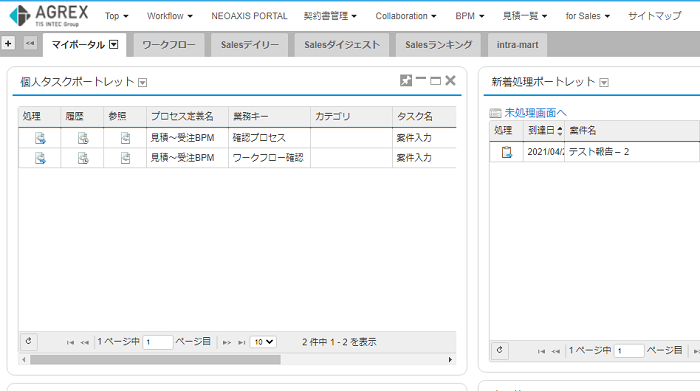Image resolution: width=700 pixels, height=391 pixels.
Task: Switch to the Salesランキング tab
Action: (x=438, y=45)
